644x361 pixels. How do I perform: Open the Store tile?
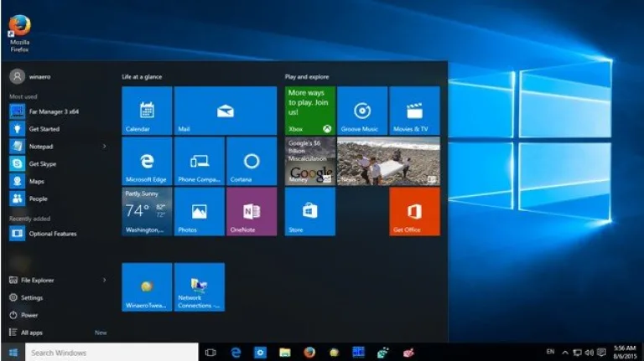coord(310,211)
